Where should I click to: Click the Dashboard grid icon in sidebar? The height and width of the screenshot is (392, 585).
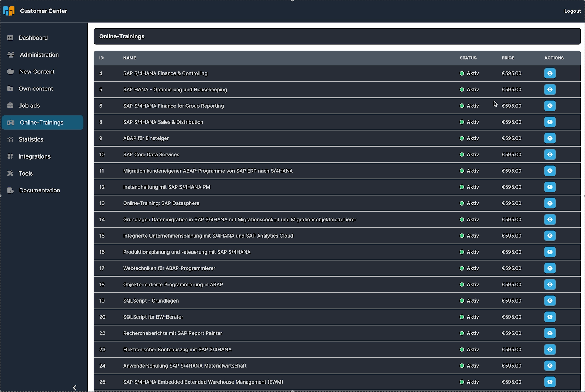(x=10, y=38)
